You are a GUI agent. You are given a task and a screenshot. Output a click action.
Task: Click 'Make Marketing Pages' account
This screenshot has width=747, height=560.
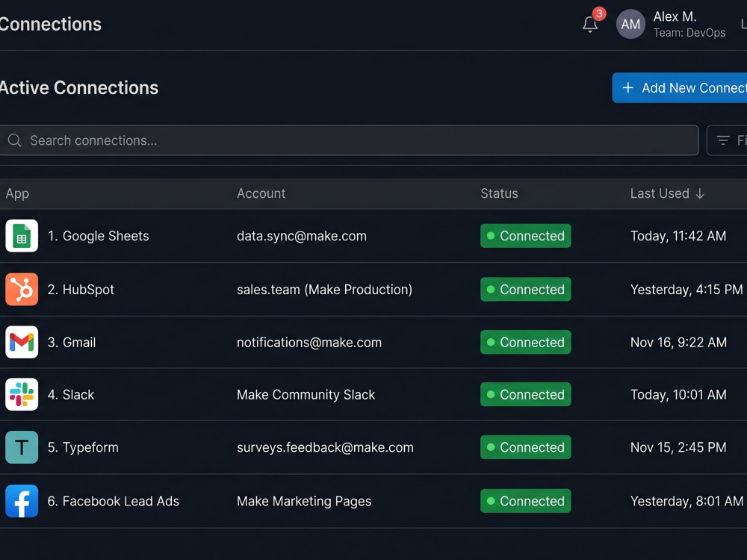click(304, 501)
